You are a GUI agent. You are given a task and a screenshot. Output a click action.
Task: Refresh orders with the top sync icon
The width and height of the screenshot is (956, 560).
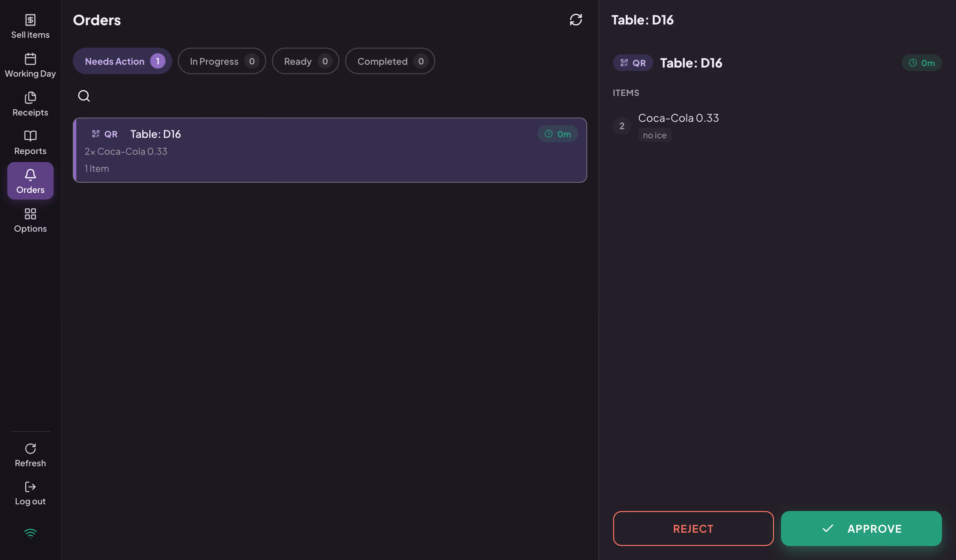pyautogui.click(x=576, y=20)
